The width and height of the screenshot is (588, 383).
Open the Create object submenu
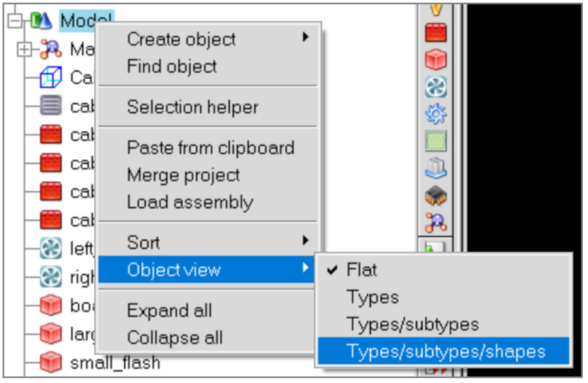click(x=207, y=39)
